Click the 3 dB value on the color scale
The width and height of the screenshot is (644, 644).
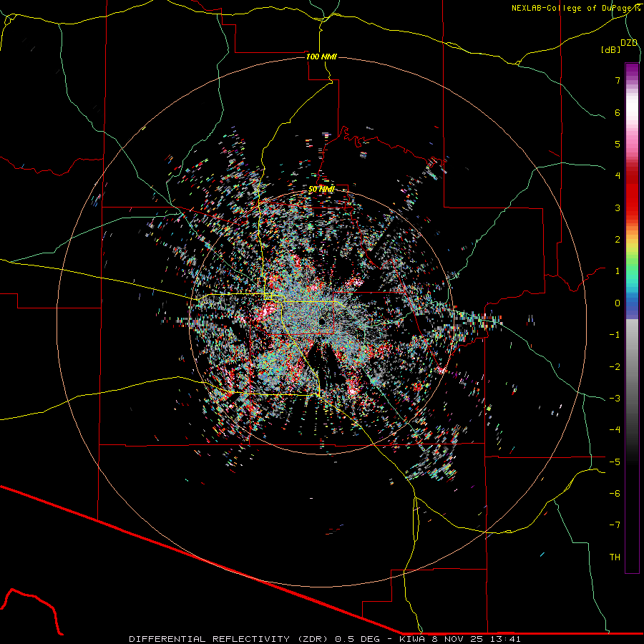(618, 208)
